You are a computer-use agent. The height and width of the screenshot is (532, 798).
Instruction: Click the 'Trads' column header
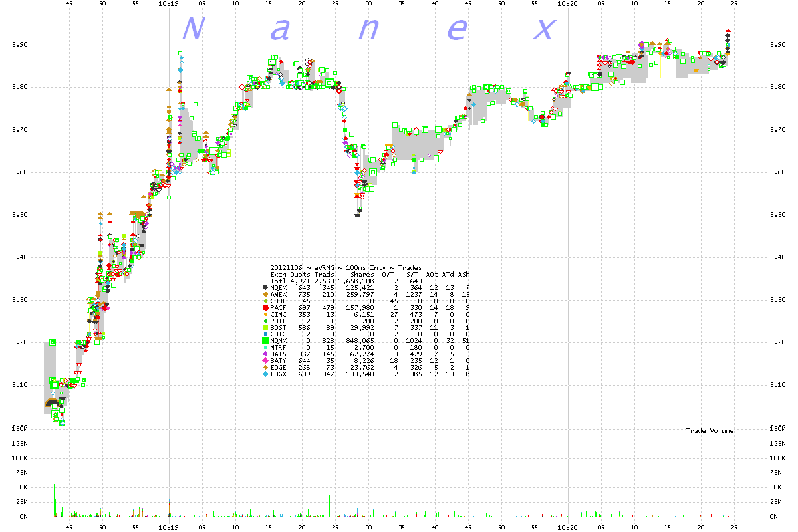(325, 275)
